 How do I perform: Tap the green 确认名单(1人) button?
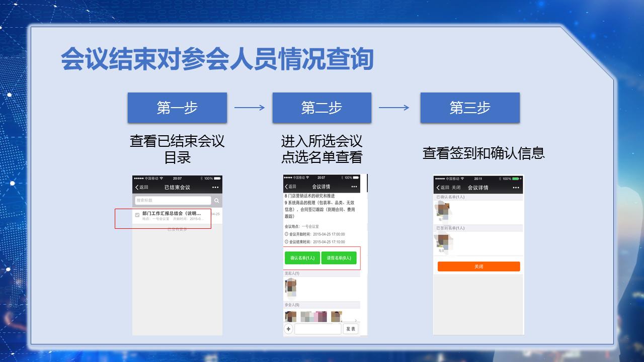click(x=303, y=258)
